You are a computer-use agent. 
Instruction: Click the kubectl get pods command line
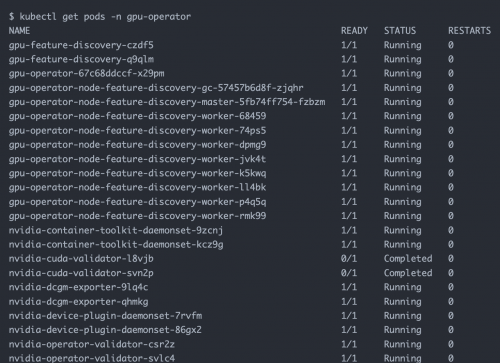[100, 17]
